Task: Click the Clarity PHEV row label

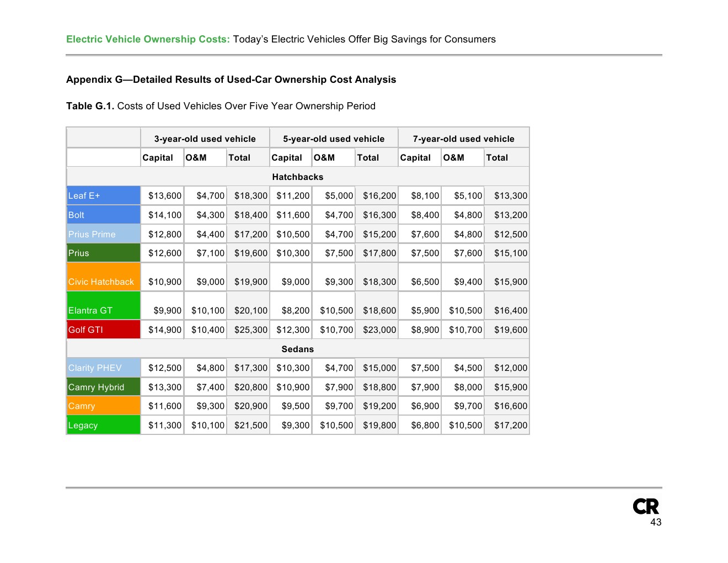Action: (103, 368)
